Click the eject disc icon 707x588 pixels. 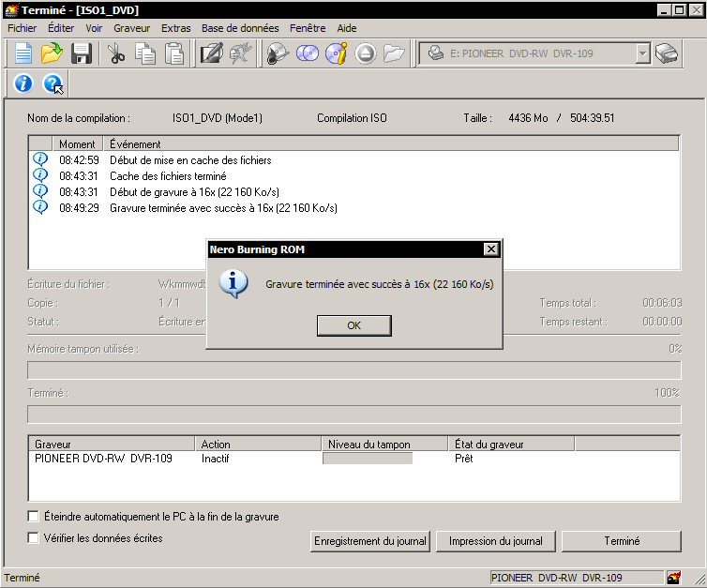[x=366, y=53]
